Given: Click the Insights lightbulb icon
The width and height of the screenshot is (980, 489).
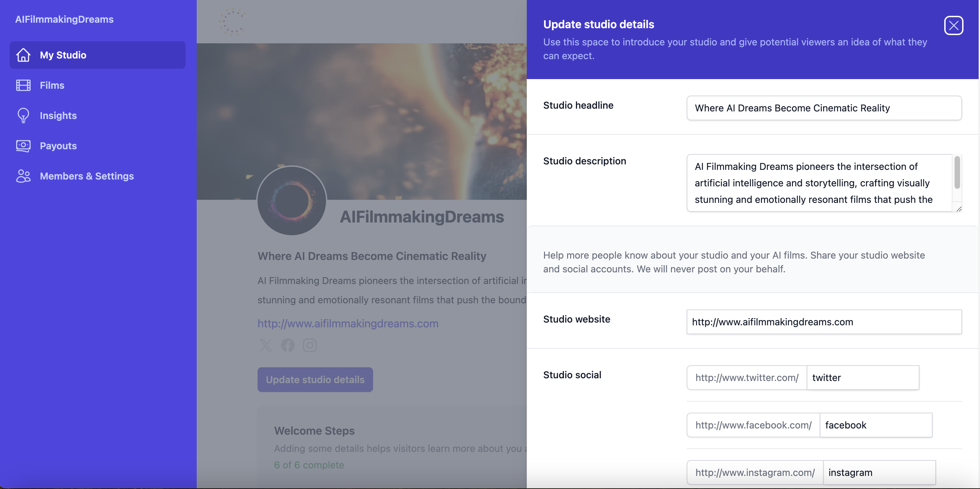Looking at the screenshot, I should (23, 115).
